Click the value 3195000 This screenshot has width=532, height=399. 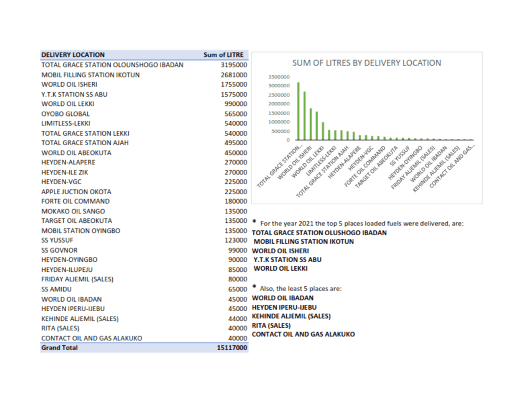234,65
